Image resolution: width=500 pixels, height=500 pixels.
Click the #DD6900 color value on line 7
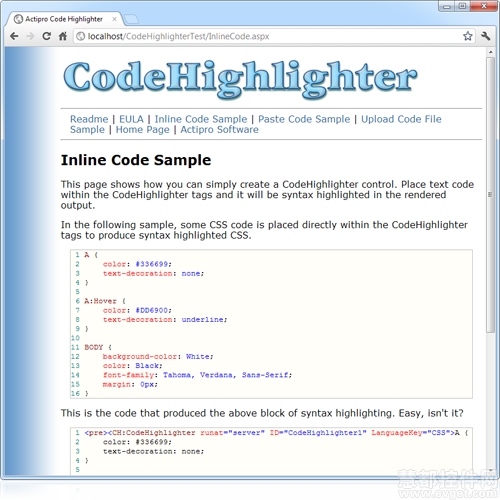152,310
